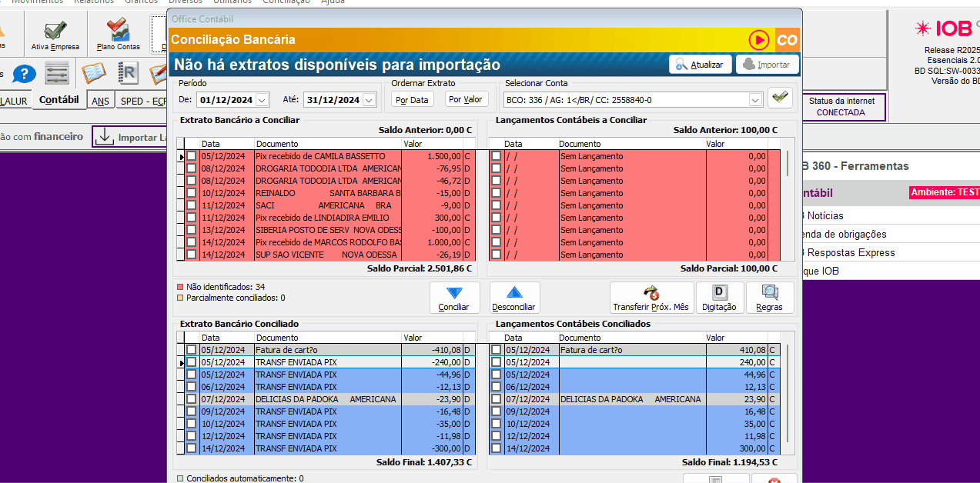
Task: Open the Digitação tool
Action: click(x=719, y=298)
